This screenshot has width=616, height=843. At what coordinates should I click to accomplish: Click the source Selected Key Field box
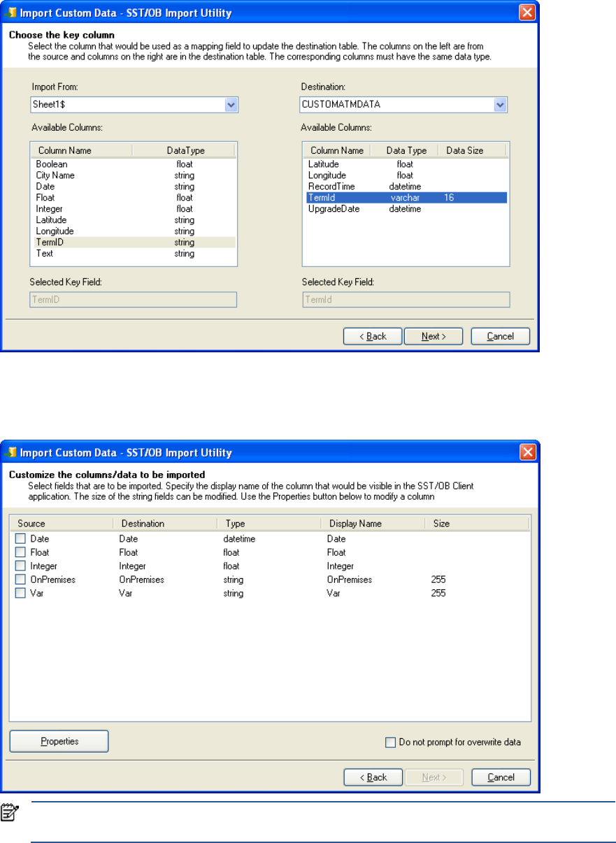click(134, 300)
